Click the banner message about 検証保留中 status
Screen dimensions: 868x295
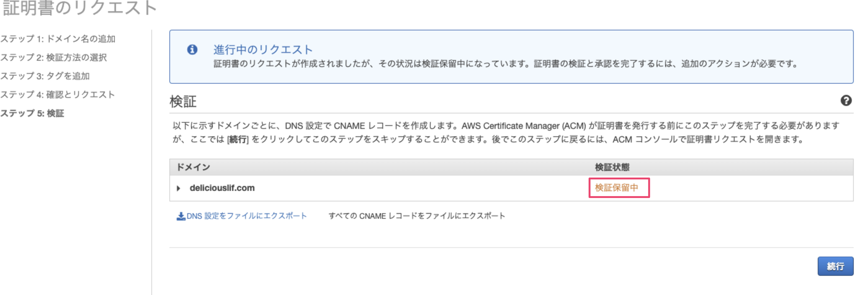(505, 64)
